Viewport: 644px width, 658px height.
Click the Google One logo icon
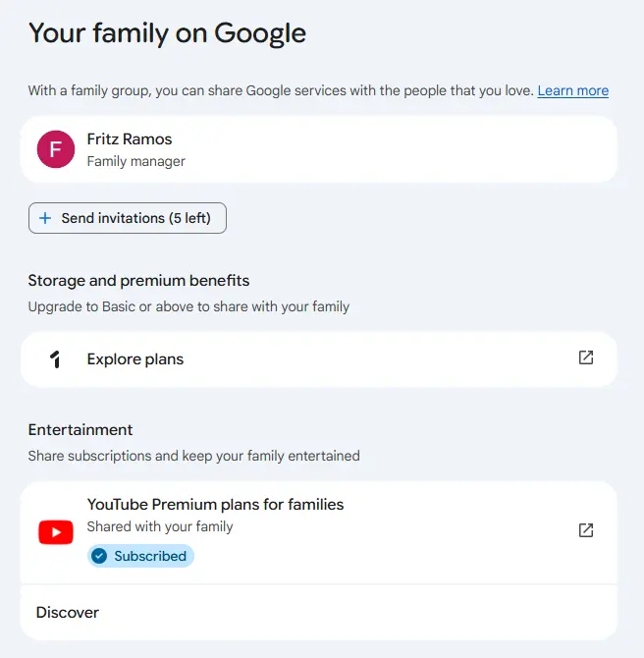(x=55, y=359)
